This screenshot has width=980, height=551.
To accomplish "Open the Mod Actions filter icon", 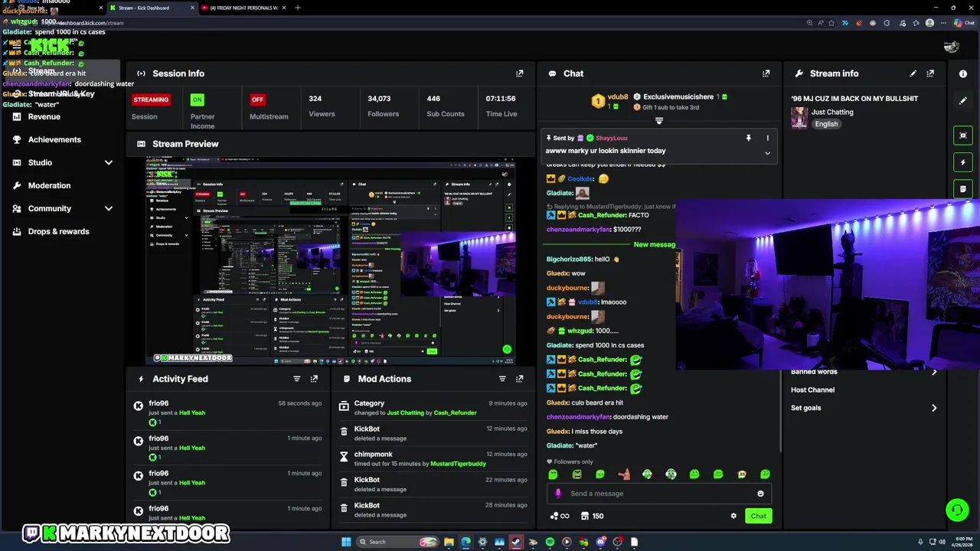I will pos(502,379).
